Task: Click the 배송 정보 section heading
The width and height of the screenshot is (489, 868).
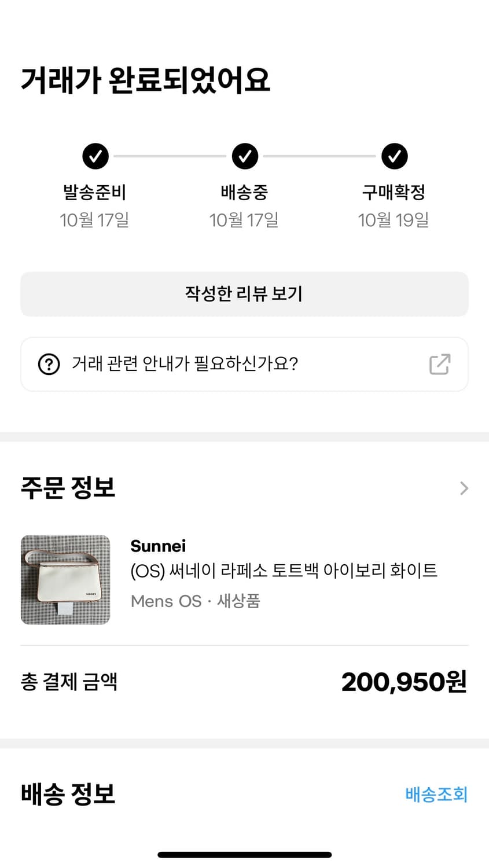Action: pos(68,794)
